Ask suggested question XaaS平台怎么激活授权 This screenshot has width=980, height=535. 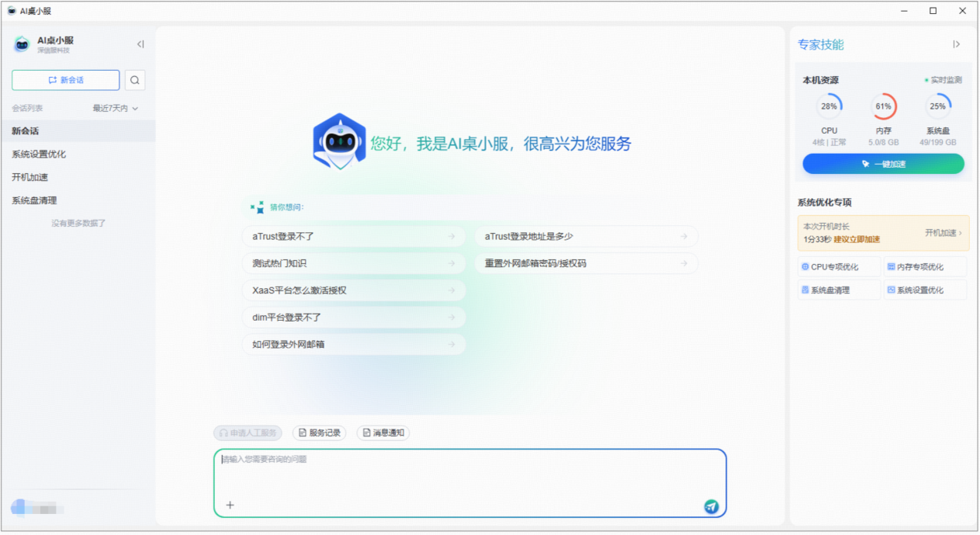coord(354,290)
